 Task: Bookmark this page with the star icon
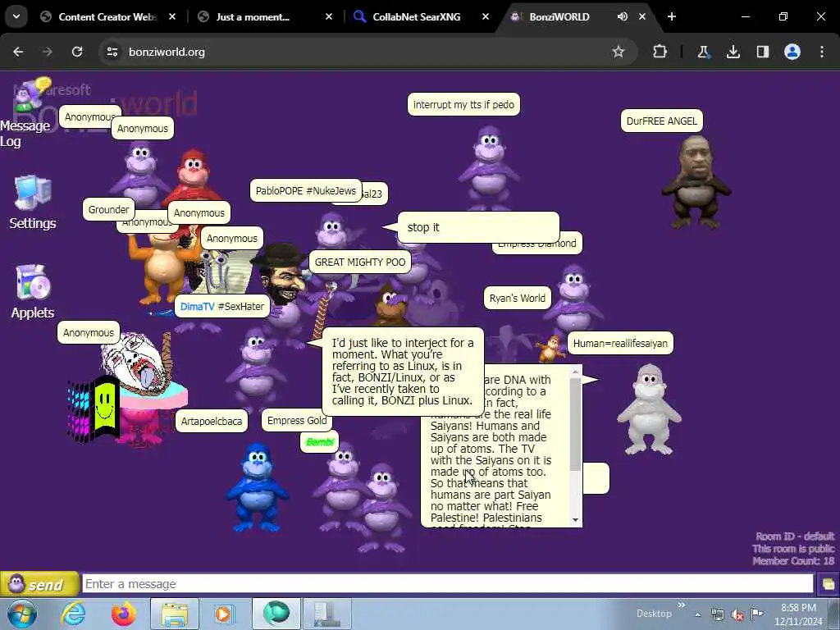tap(619, 52)
